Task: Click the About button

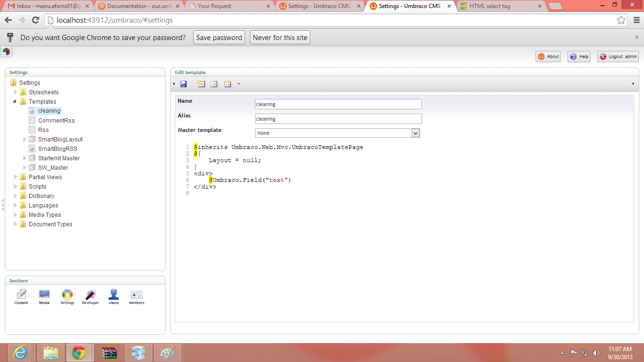Action: click(548, 57)
